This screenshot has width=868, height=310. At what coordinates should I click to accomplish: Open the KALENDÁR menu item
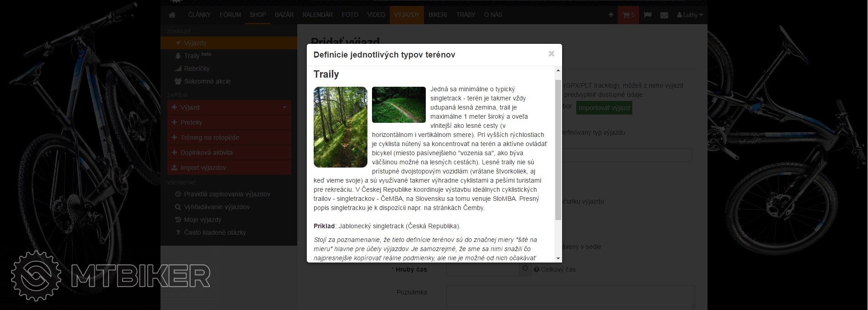coord(317,15)
